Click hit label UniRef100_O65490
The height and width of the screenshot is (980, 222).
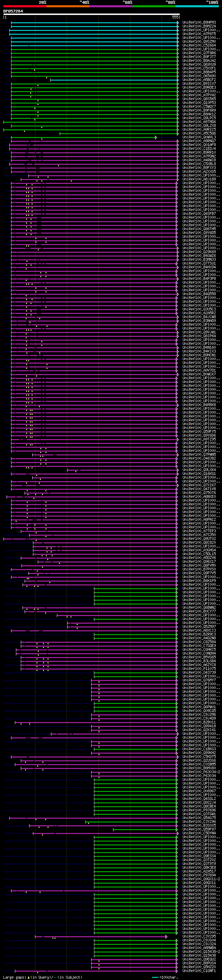199,76
